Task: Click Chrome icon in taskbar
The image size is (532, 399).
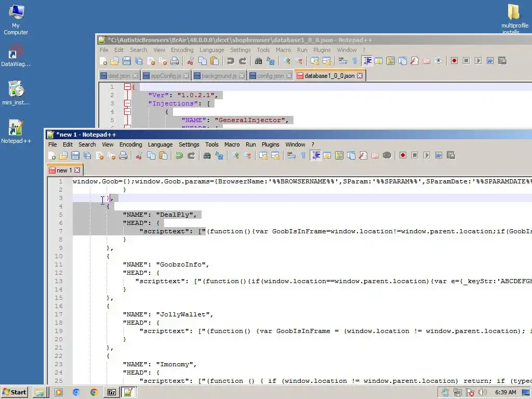Action: [x=94, y=393]
